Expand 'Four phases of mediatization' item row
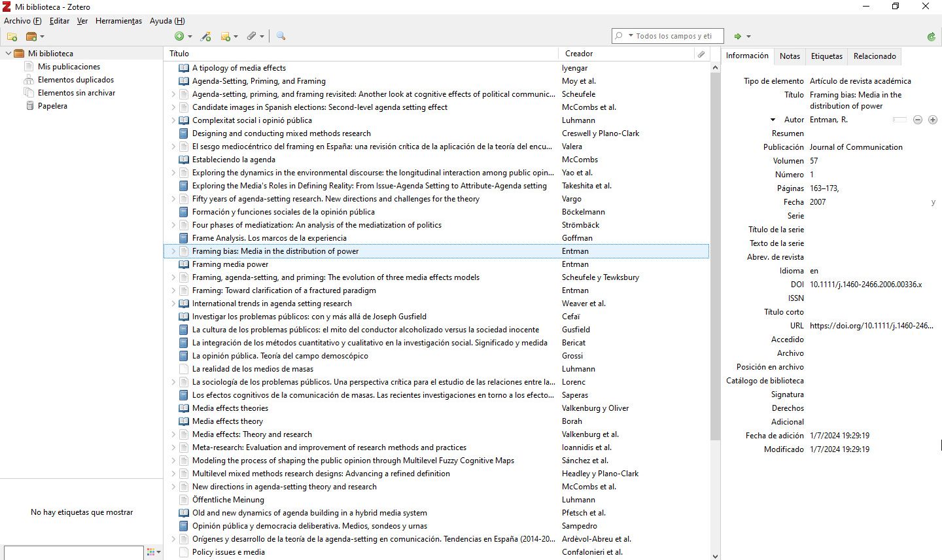 point(173,225)
